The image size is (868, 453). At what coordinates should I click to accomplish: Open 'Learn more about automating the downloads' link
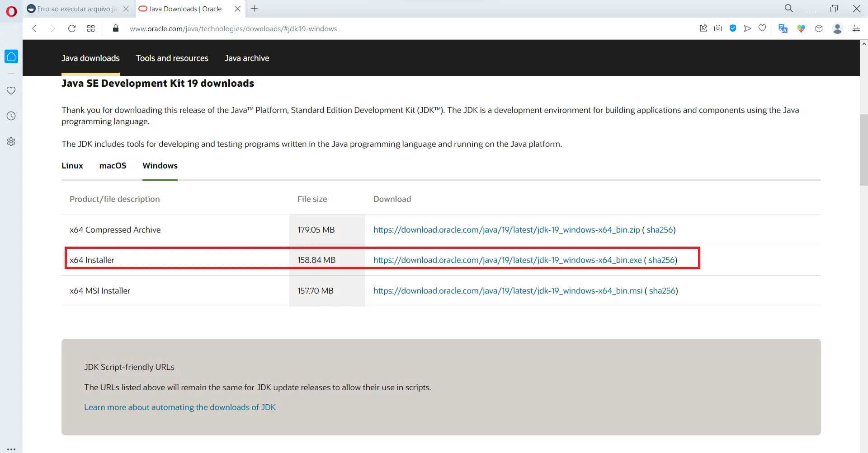[x=180, y=407]
